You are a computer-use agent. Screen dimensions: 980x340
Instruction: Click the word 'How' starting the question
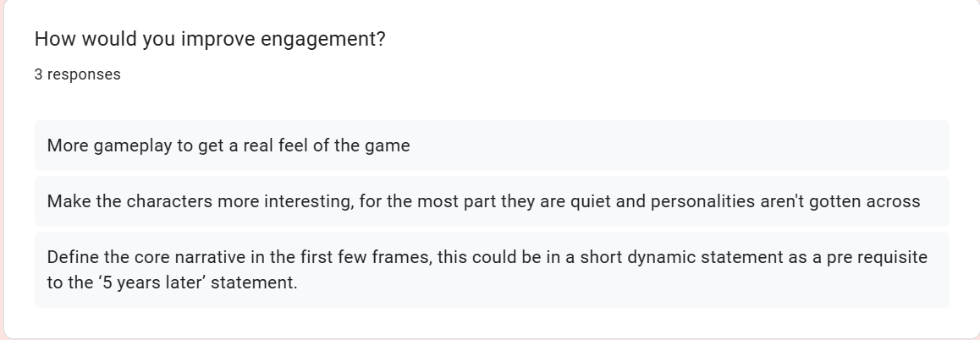point(52,40)
